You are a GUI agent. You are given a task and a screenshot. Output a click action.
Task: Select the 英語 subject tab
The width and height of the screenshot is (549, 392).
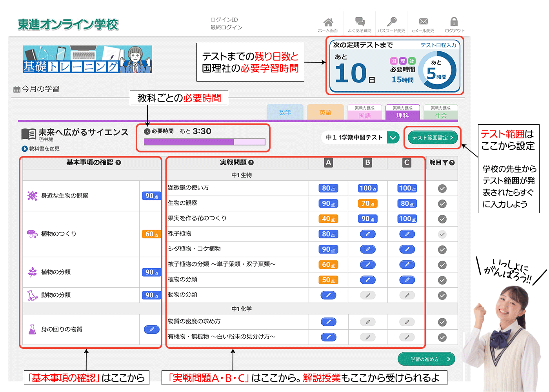click(x=325, y=113)
